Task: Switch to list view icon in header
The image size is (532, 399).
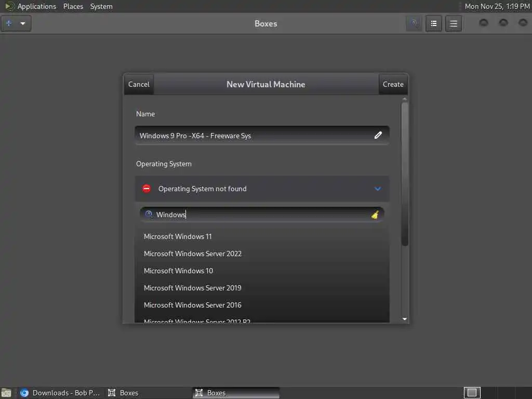Action: 434,23
